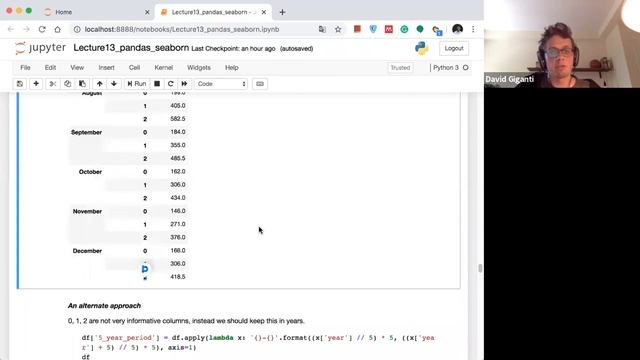Click the October row label
The width and height of the screenshot is (640, 360).
[90, 172]
